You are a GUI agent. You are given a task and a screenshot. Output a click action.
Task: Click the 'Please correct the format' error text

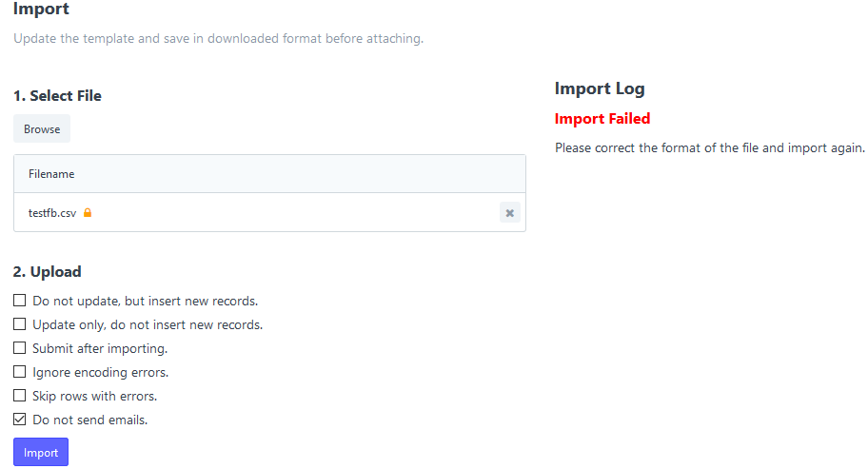709,148
